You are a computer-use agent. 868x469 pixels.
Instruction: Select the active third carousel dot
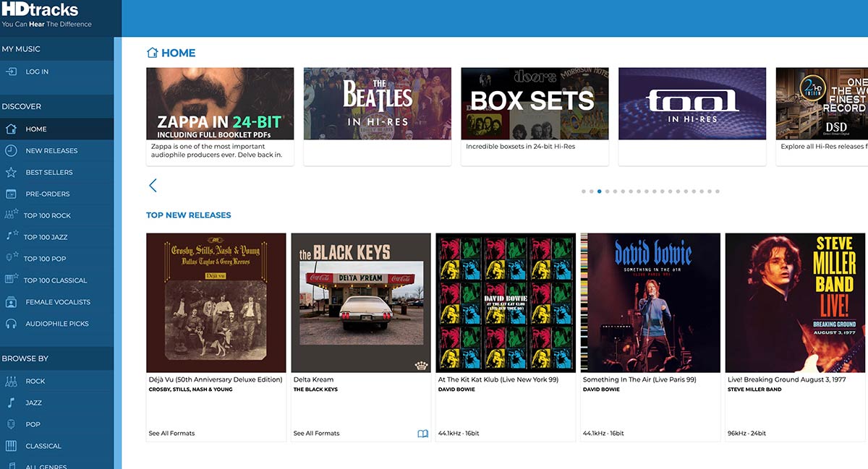pos(600,192)
